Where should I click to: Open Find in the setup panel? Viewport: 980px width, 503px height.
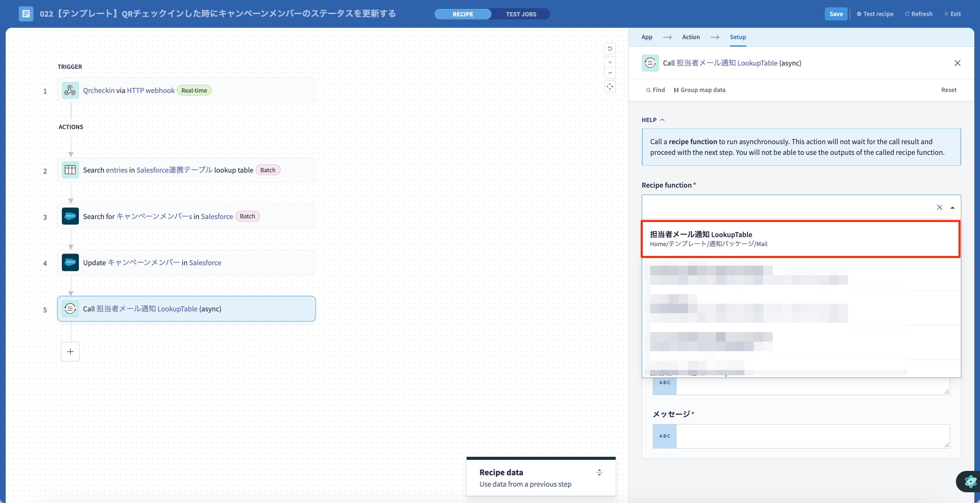(655, 90)
